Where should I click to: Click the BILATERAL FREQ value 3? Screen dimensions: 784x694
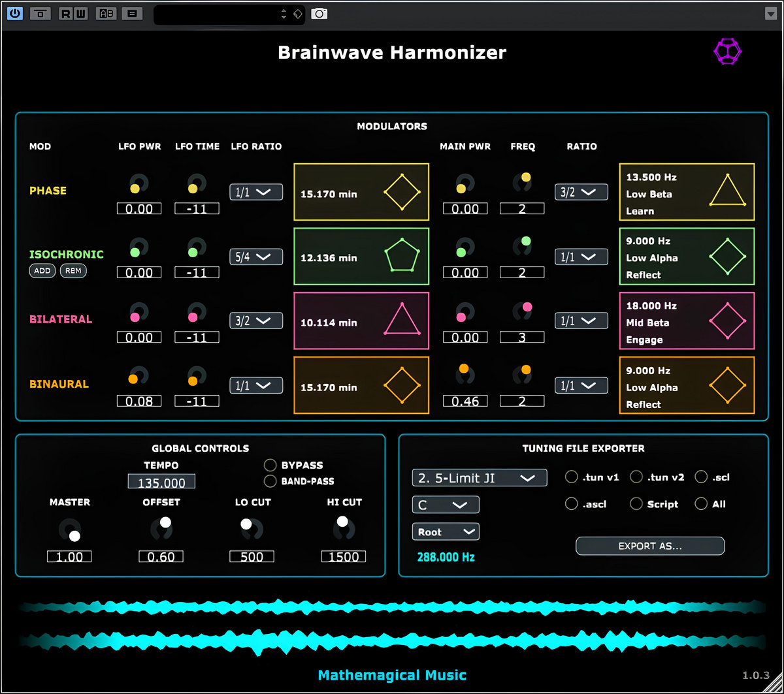coord(522,337)
